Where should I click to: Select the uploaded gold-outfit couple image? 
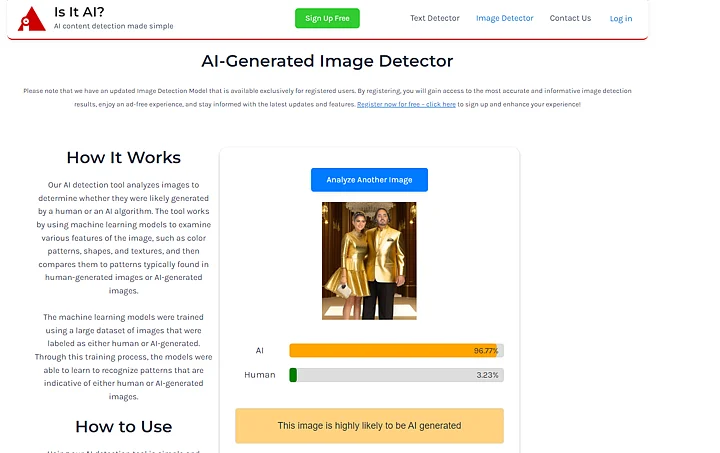[x=369, y=261]
